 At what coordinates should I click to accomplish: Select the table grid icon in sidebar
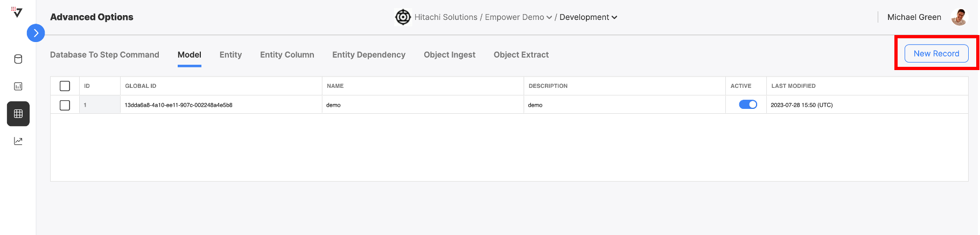(x=18, y=114)
